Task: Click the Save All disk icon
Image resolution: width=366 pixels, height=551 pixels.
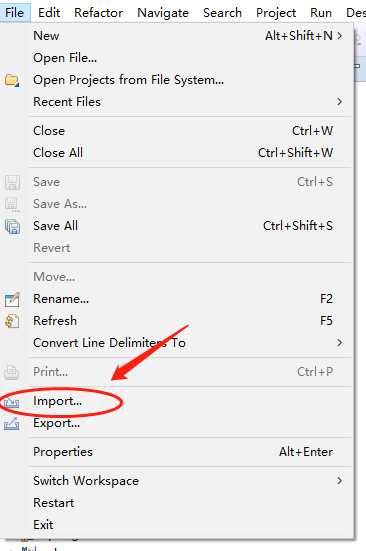Action: pos(12,226)
